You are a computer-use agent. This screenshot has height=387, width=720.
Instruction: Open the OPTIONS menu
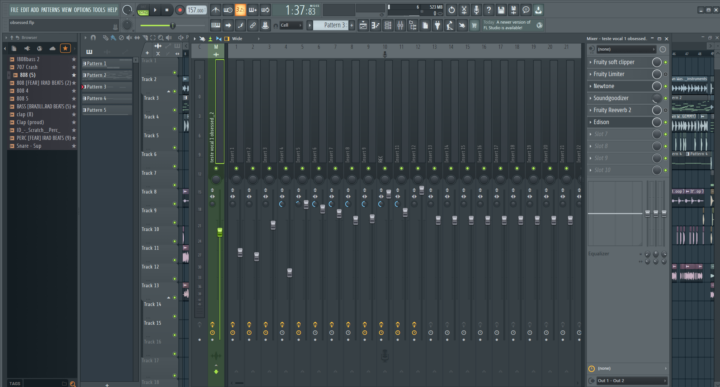click(x=83, y=10)
